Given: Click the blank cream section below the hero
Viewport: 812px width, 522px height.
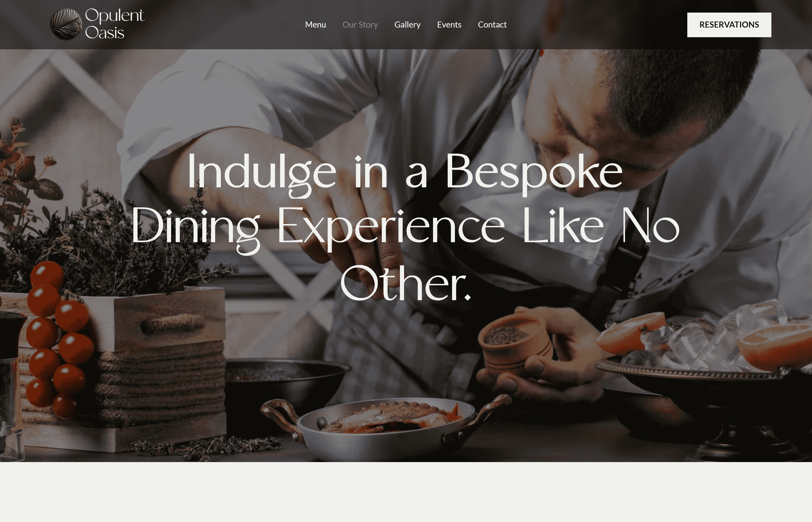Looking at the screenshot, I should (x=406, y=492).
